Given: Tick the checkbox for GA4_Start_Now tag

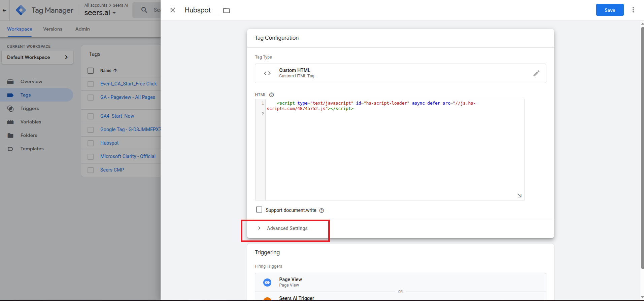Looking at the screenshot, I should 91,116.
